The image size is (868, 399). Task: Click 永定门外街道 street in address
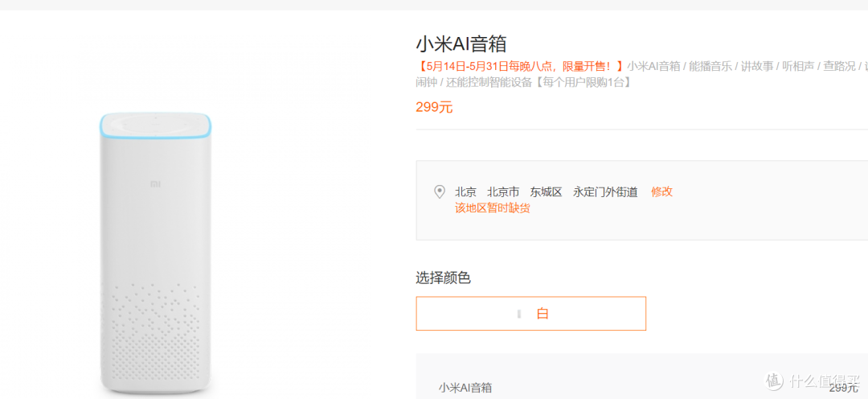(606, 191)
